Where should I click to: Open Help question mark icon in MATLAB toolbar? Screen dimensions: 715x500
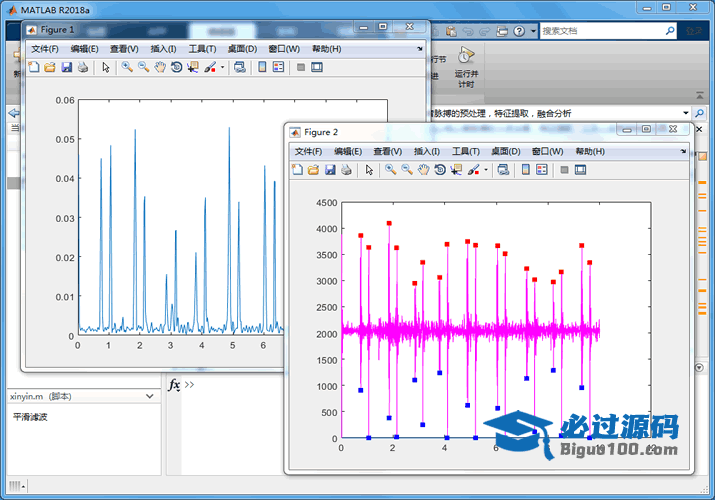pos(519,31)
